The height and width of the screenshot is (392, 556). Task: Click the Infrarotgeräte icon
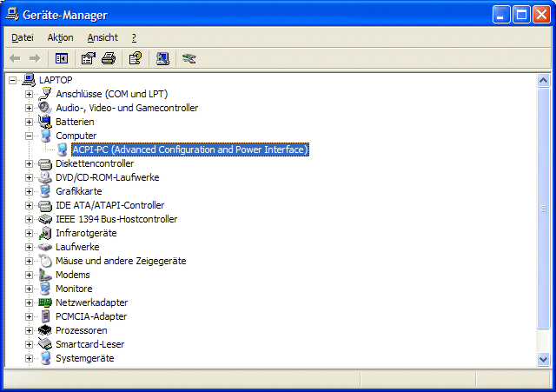(45, 233)
